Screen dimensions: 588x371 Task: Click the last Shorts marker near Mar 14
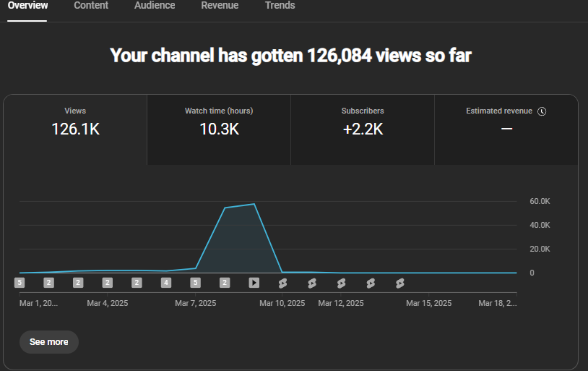[399, 283]
